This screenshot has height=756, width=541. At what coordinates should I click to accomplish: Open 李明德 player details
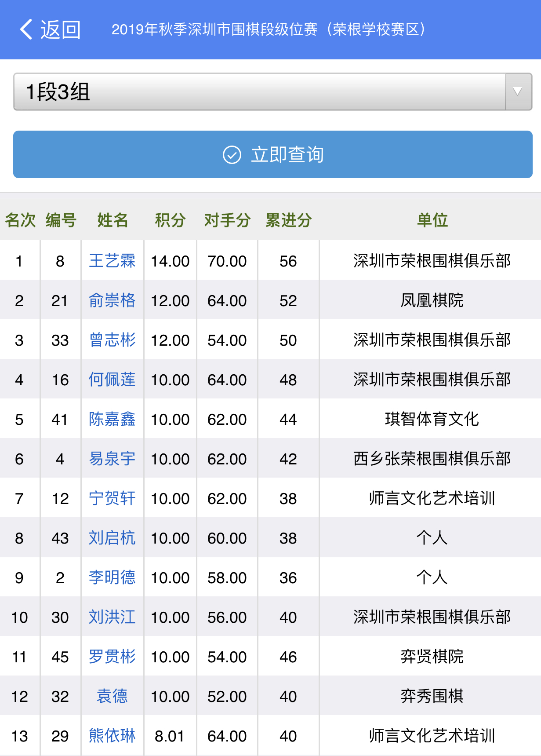coord(112,577)
